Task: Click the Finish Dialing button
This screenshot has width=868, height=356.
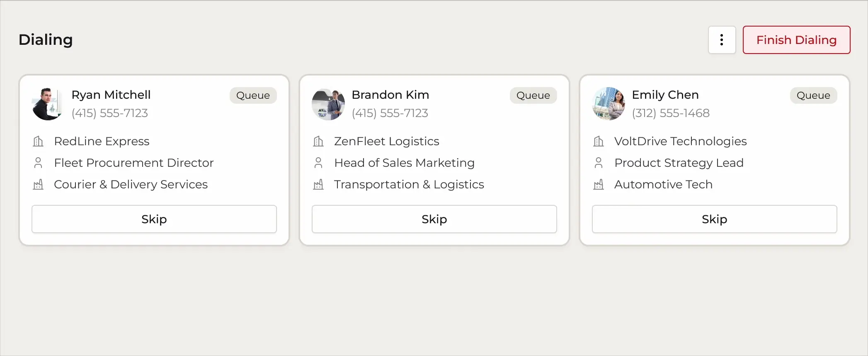Action: pyautogui.click(x=796, y=40)
